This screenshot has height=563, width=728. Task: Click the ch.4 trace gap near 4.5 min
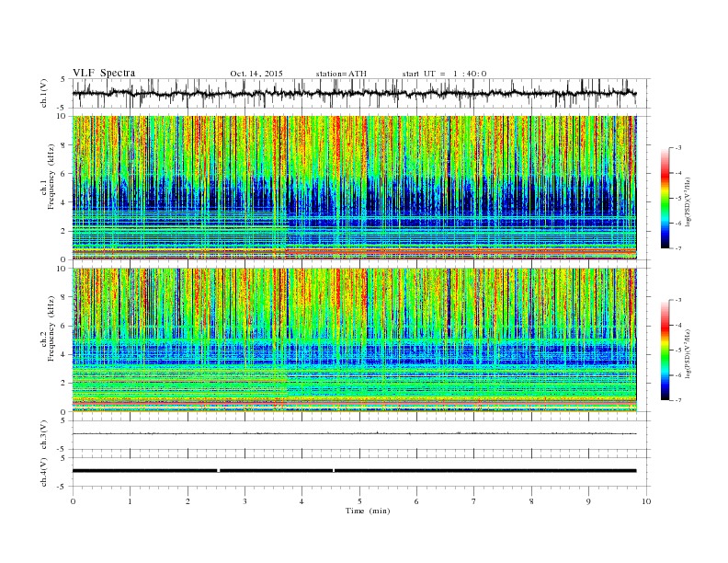click(x=334, y=471)
